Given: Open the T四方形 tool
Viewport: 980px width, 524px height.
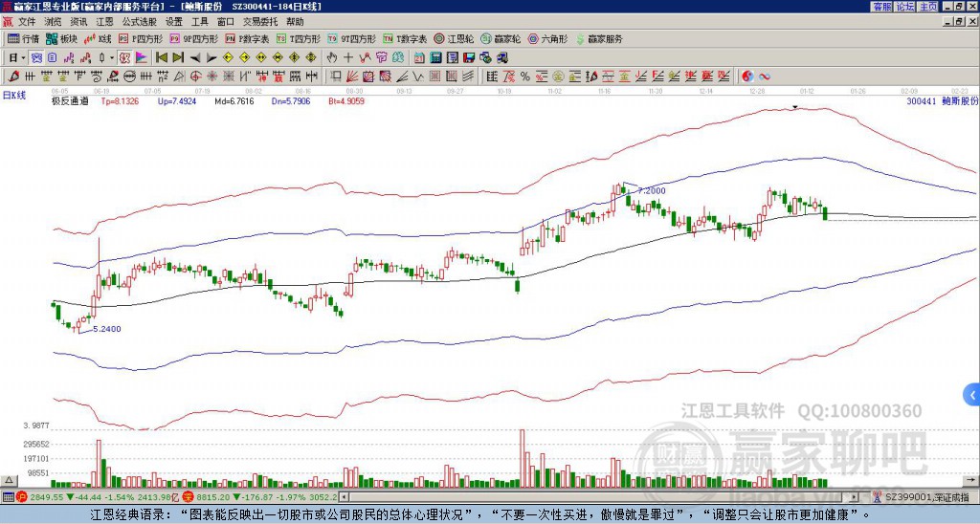Looking at the screenshot, I should click(299, 38).
